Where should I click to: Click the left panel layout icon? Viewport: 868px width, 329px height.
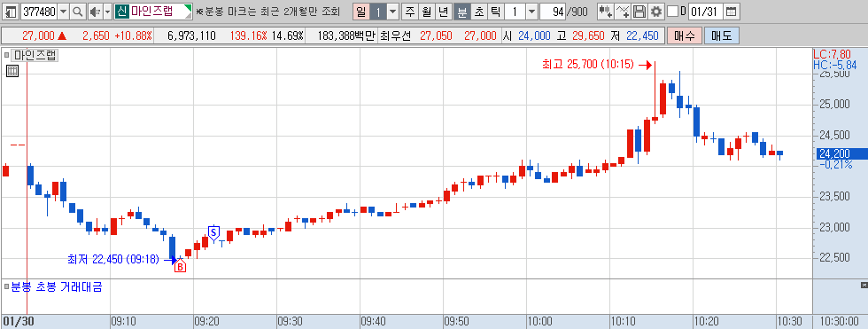pos(11,12)
